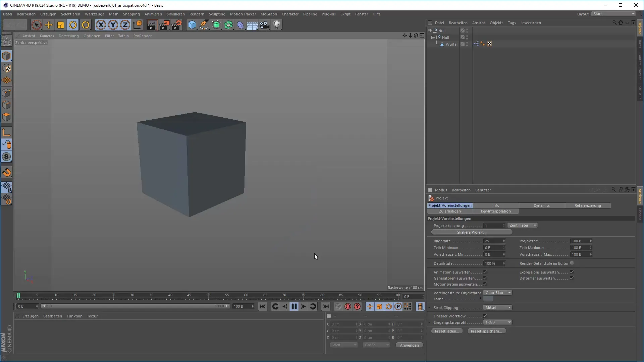Collapse the nested Null object

(433, 37)
